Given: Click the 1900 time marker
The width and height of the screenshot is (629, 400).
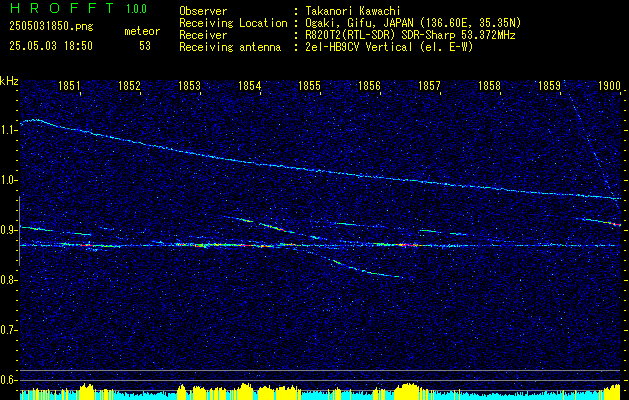Looking at the screenshot, I should 609,85.
